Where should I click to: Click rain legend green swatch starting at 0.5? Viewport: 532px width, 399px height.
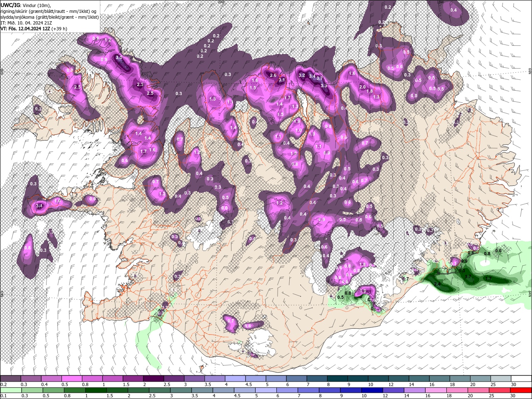click(x=53, y=391)
